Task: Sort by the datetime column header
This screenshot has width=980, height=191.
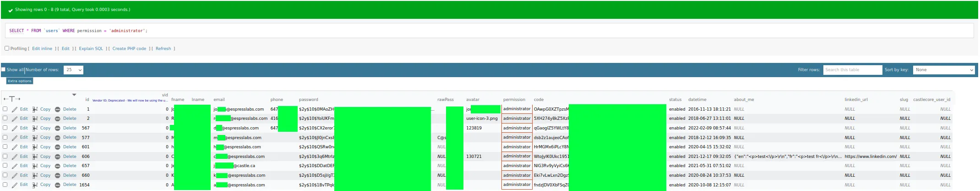Action: (x=697, y=100)
